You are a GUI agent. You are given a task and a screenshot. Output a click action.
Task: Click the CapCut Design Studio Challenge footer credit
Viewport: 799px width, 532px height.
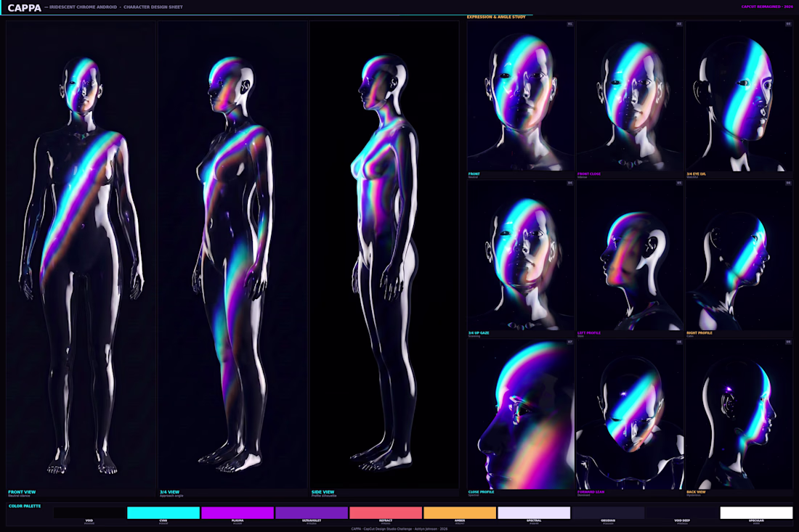pyautogui.click(x=399, y=528)
